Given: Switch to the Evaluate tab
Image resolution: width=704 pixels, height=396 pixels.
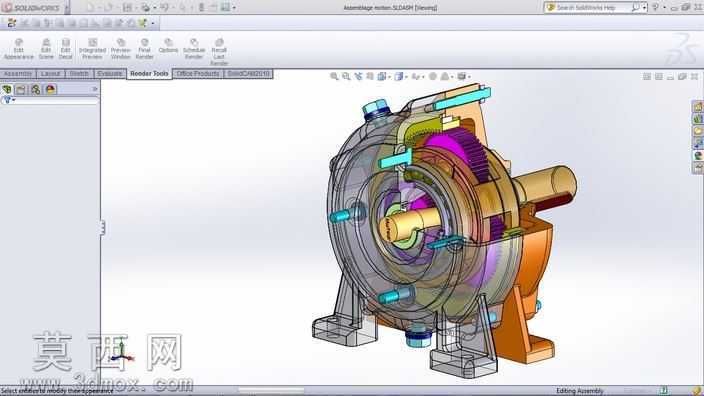Looking at the screenshot, I should tap(110, 74).
